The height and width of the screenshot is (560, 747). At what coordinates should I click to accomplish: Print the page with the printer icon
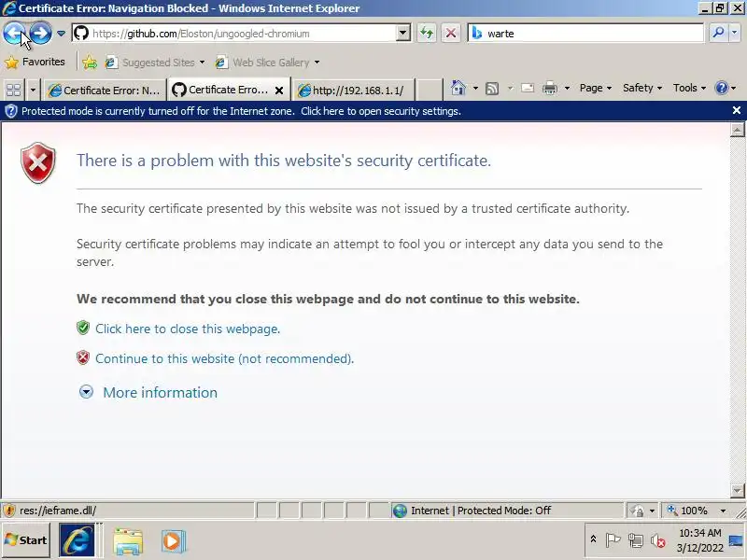tap(550, 88)
